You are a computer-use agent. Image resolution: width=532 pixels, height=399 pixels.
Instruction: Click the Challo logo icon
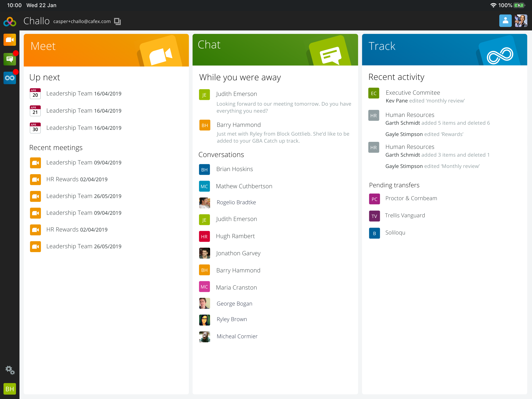point(10,22)
